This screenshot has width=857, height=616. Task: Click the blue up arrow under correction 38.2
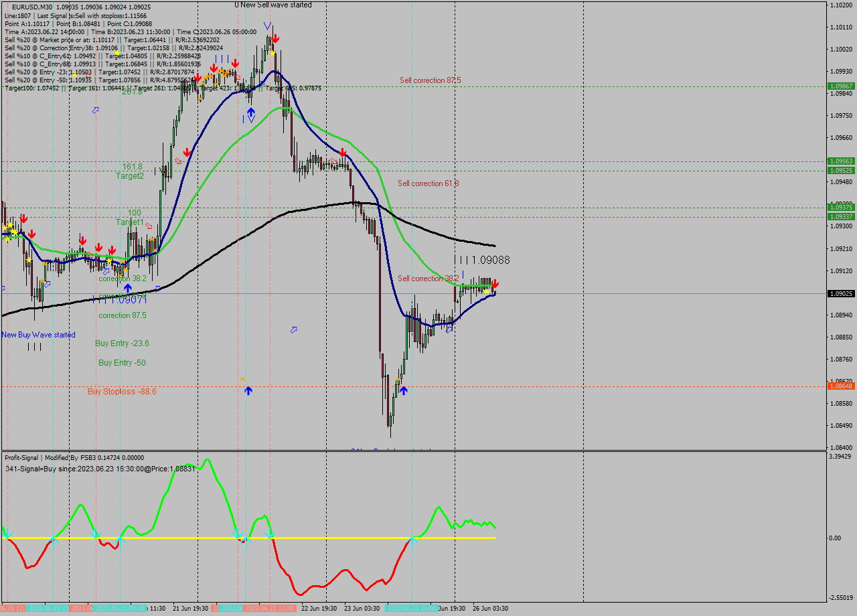(128, 288)
